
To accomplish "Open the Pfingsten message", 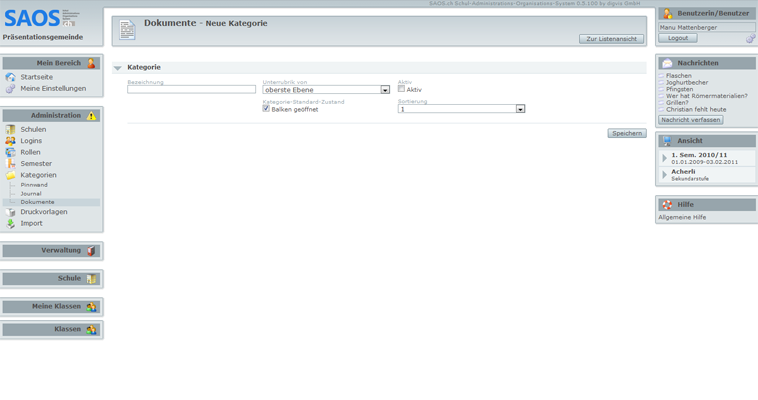I will (x=680, y=89).
